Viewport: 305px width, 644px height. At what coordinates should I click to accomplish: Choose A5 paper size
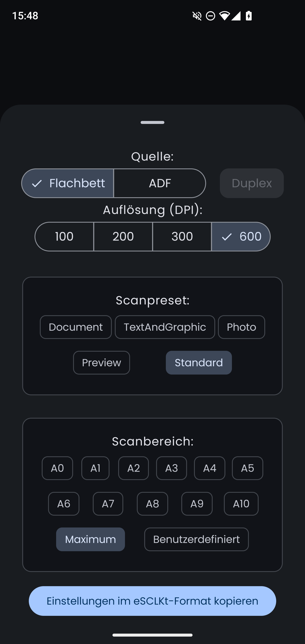point(248,468)
